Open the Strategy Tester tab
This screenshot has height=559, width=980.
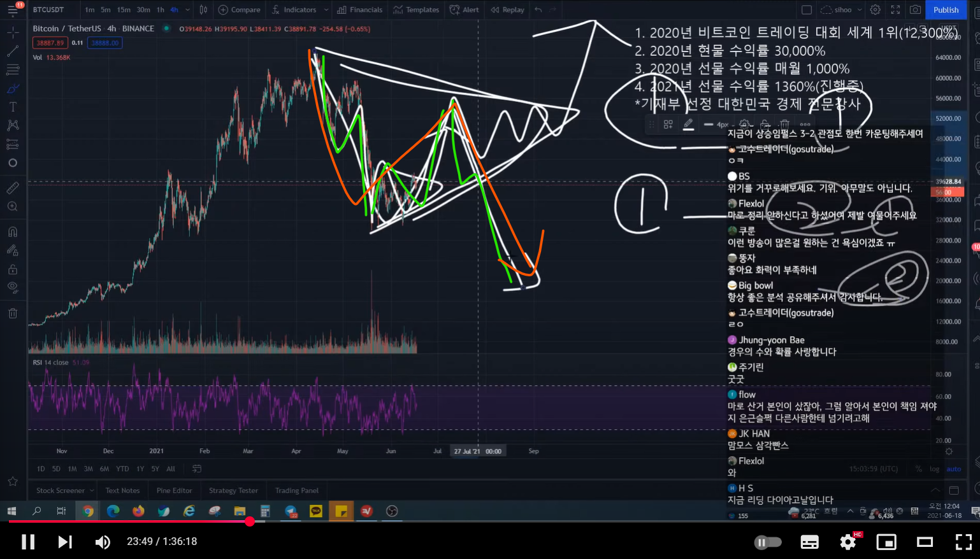pos(233,490)
